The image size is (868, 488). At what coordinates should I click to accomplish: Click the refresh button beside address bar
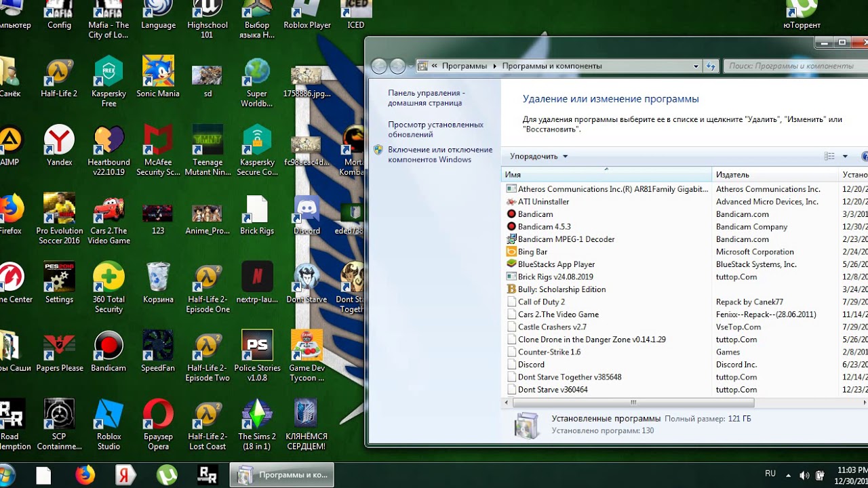(x=711, y=66)
